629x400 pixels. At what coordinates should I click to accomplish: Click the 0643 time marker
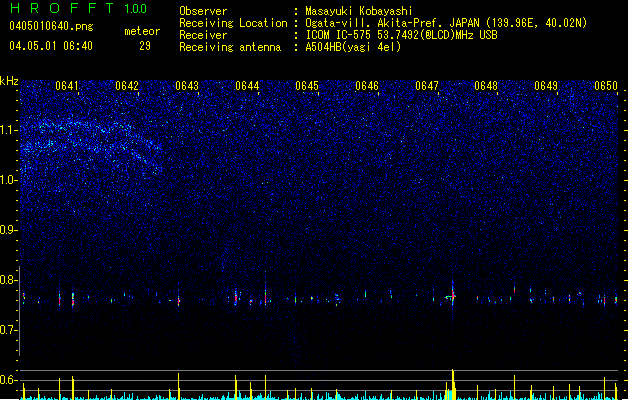(x=187, y=86)
